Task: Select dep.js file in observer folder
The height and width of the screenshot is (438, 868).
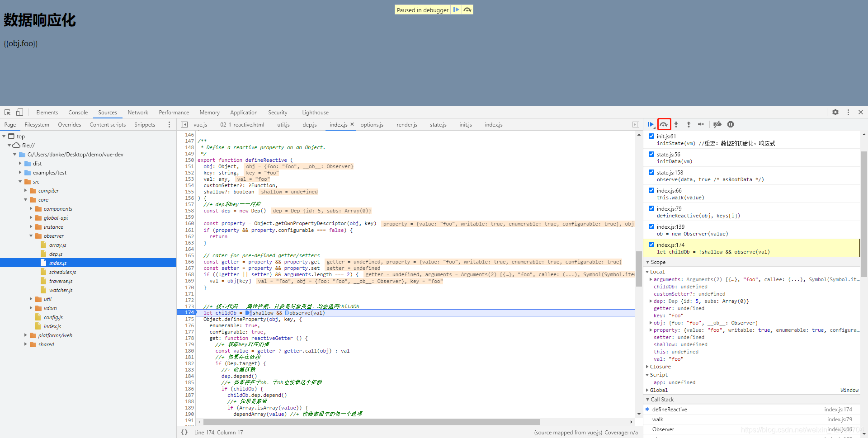Action: [x=56, y=254]
